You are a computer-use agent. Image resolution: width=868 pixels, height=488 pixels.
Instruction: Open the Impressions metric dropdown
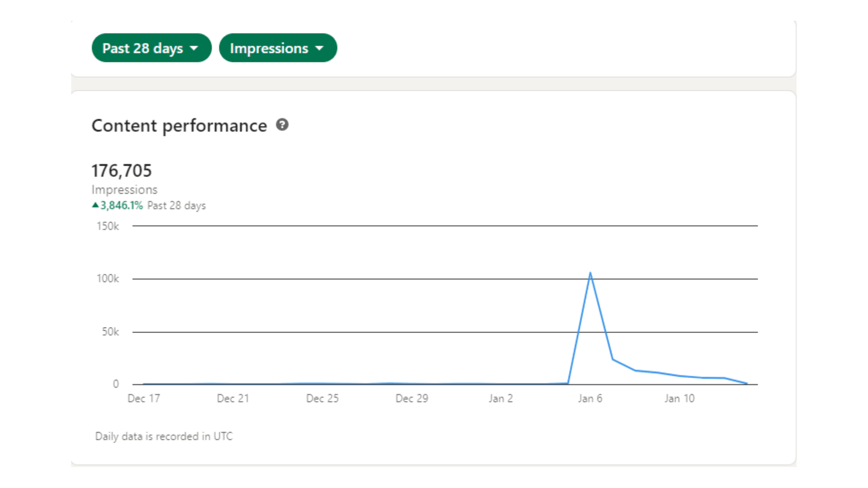[x=278, y=48]
